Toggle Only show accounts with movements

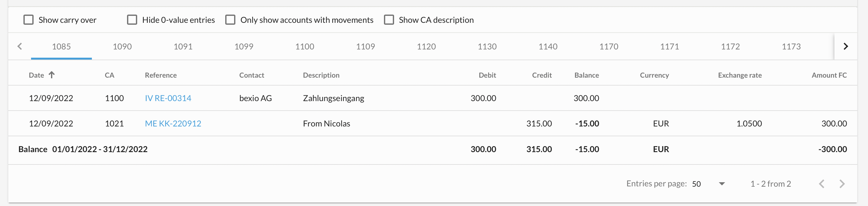(231, 20)
